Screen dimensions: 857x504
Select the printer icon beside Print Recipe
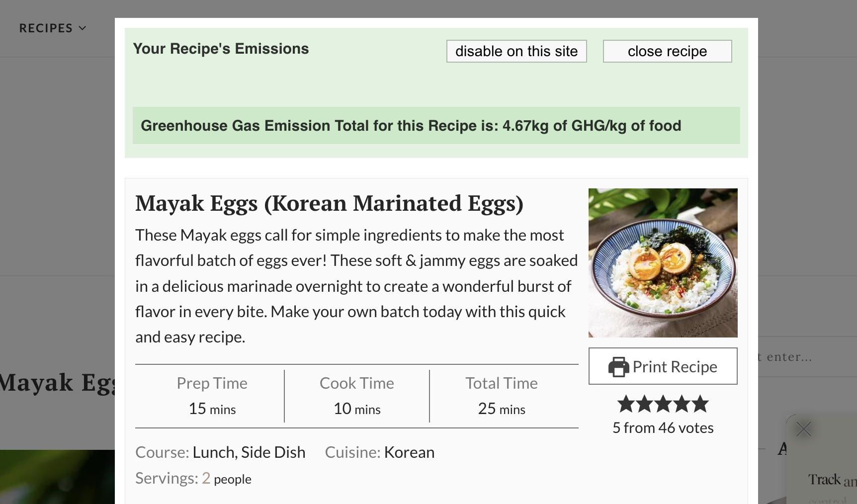tap(618, 366)
